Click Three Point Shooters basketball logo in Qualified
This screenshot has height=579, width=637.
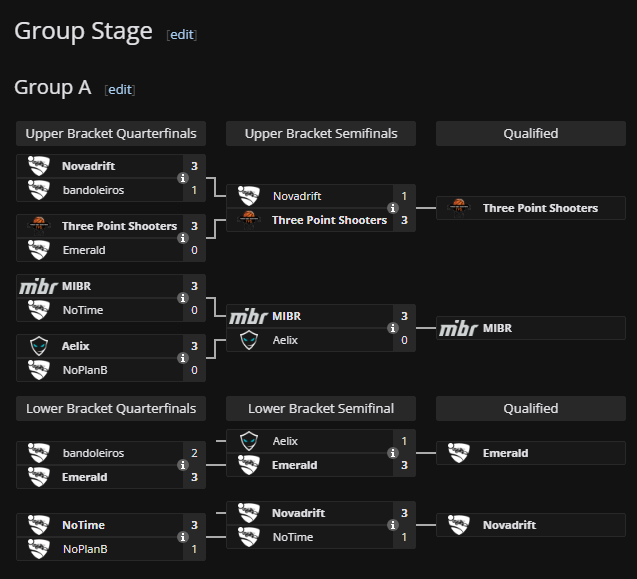(459, 208)
